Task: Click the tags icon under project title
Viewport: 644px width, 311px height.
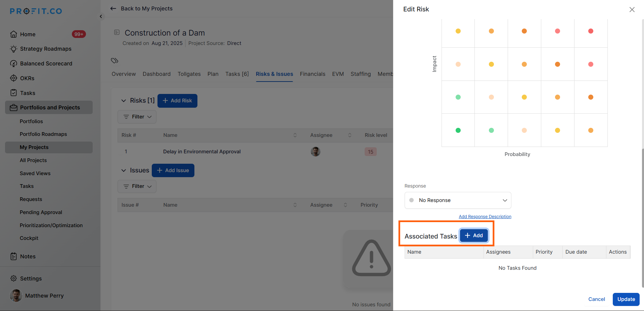Action: (x=114, y=61)
